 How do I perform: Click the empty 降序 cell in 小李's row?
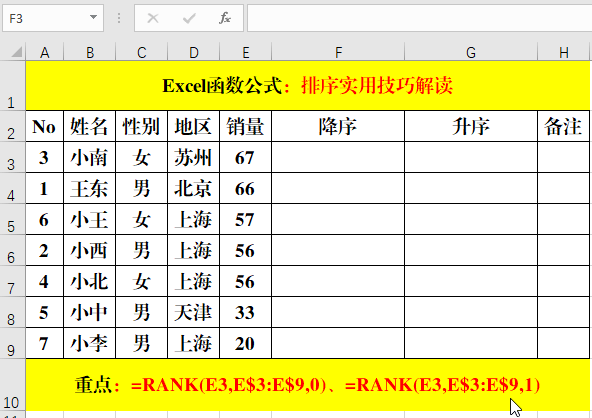(338, 343)
